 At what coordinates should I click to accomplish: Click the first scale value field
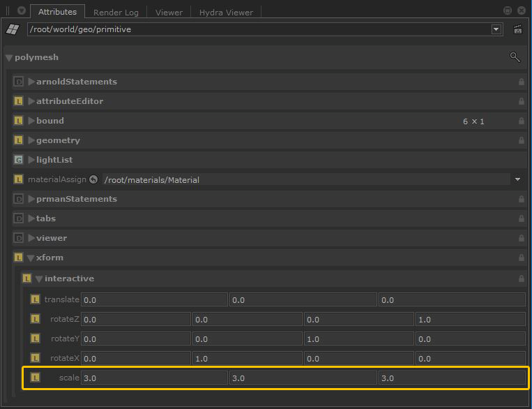click(153, 378)
